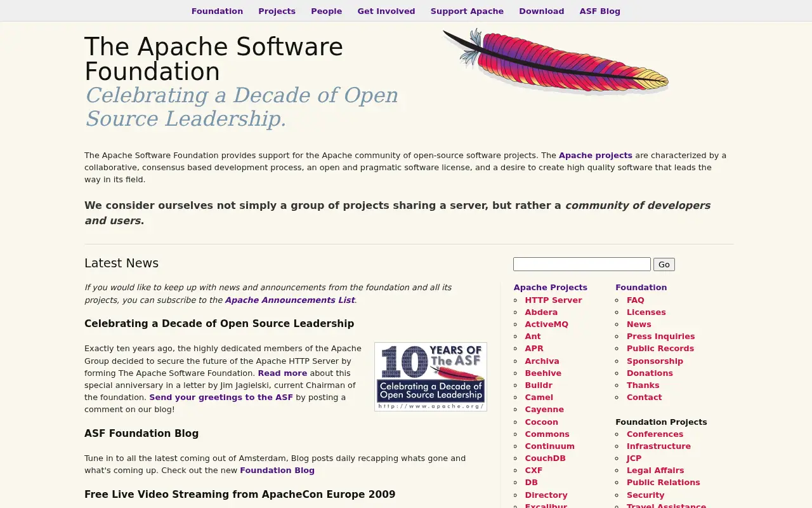Open the Camel project link
The height and width of the screenshot is (508, 812).
pos(539,397)
